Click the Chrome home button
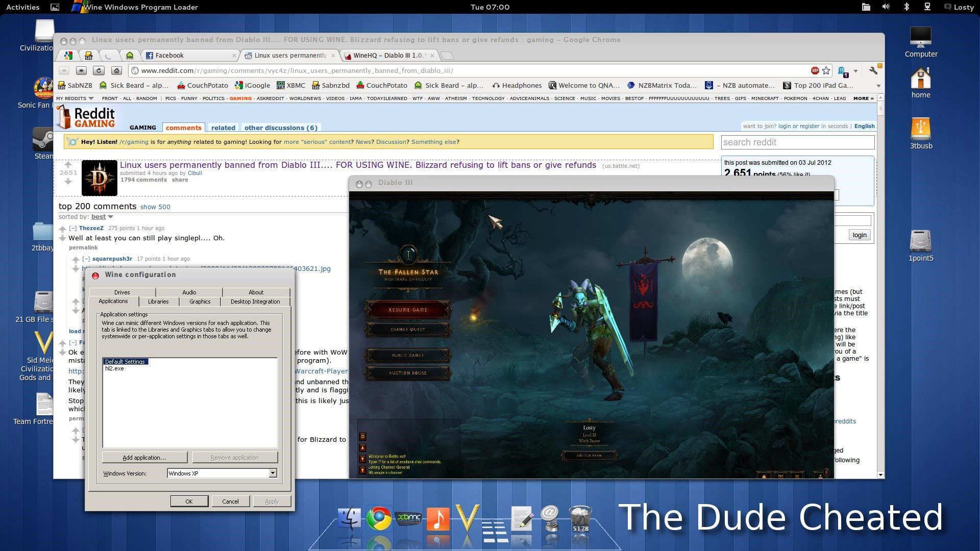980x551 pixels. click(116, 70)
